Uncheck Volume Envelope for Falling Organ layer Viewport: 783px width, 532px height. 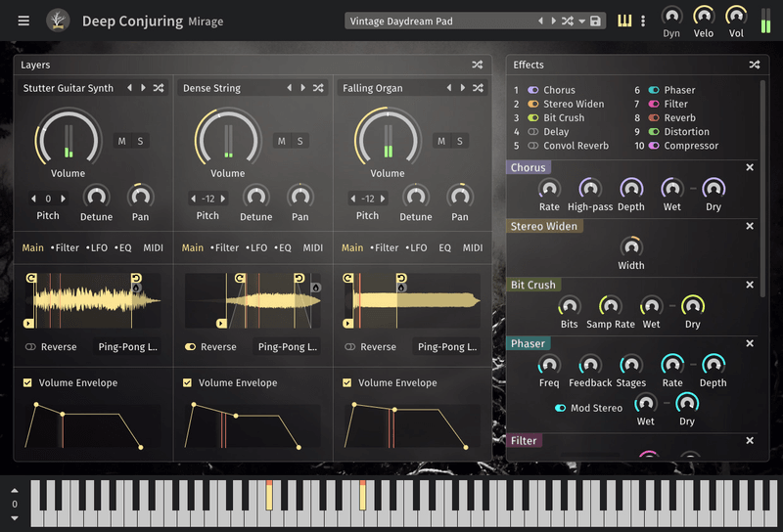346,382
